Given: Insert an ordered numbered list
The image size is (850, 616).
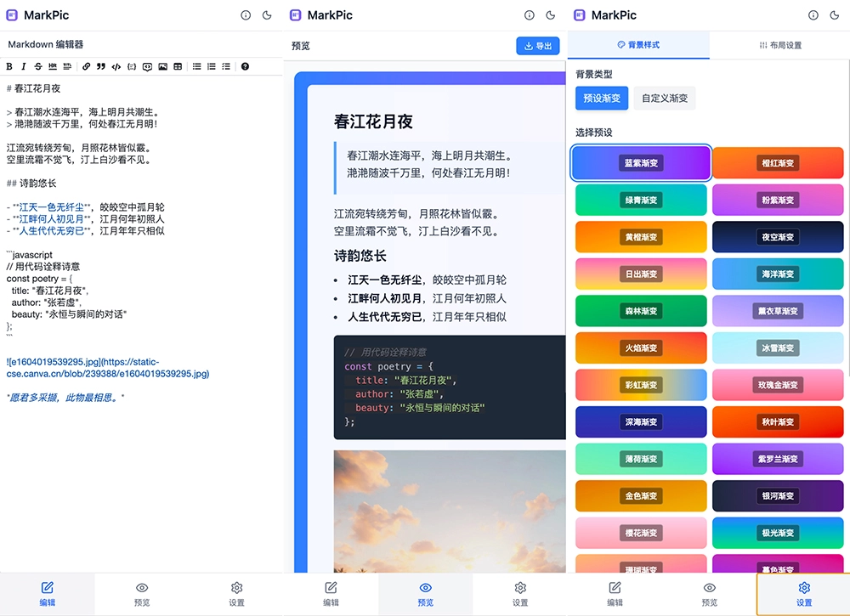Looking at the screenshot, I should click(212, 66).
